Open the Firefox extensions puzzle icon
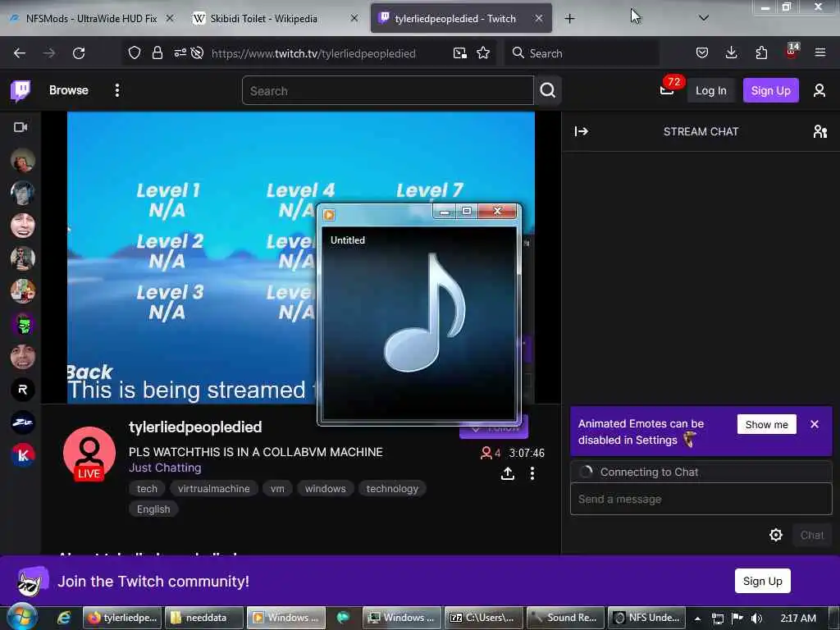840x630 pixels. 761,53
